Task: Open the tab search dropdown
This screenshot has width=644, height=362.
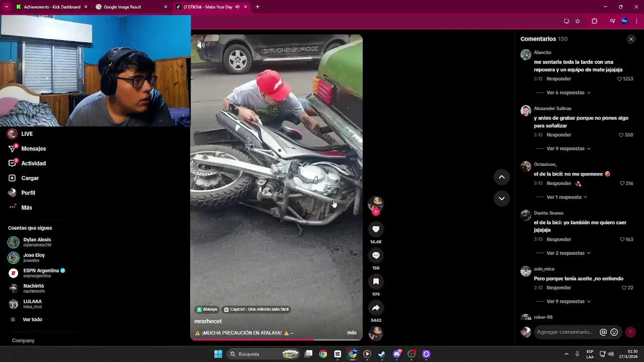Action: (x=7, y=7)
